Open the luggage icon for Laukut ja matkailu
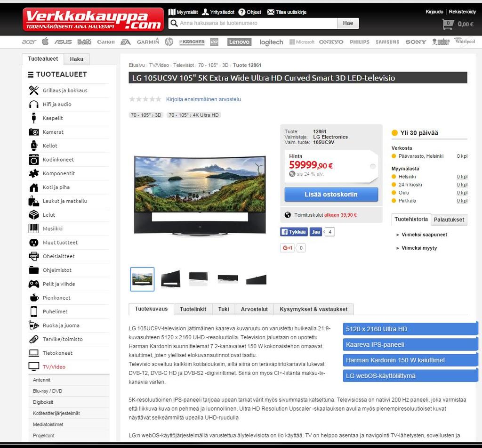The height and width of the screenshot is (448, 482). [34, 201]
